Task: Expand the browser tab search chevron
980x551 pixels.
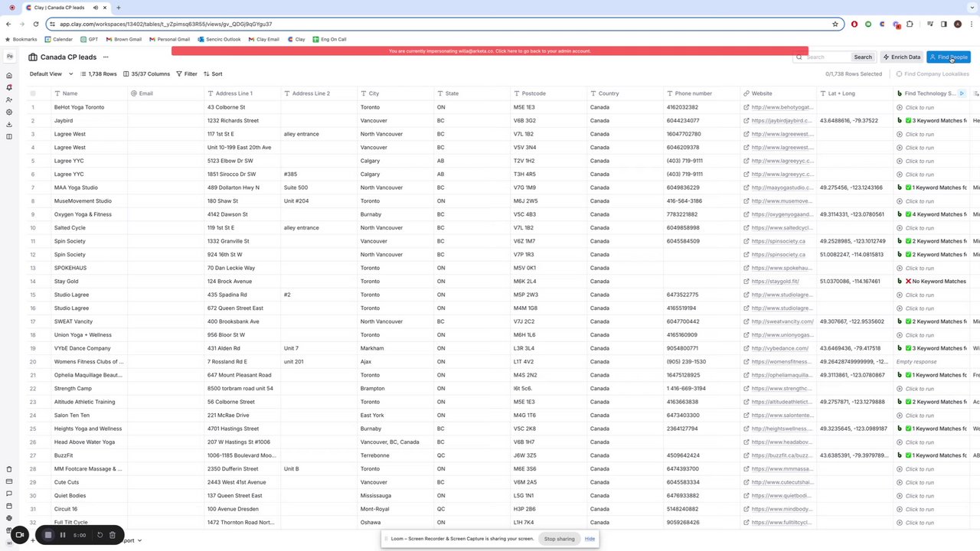Action: point(971,8)
